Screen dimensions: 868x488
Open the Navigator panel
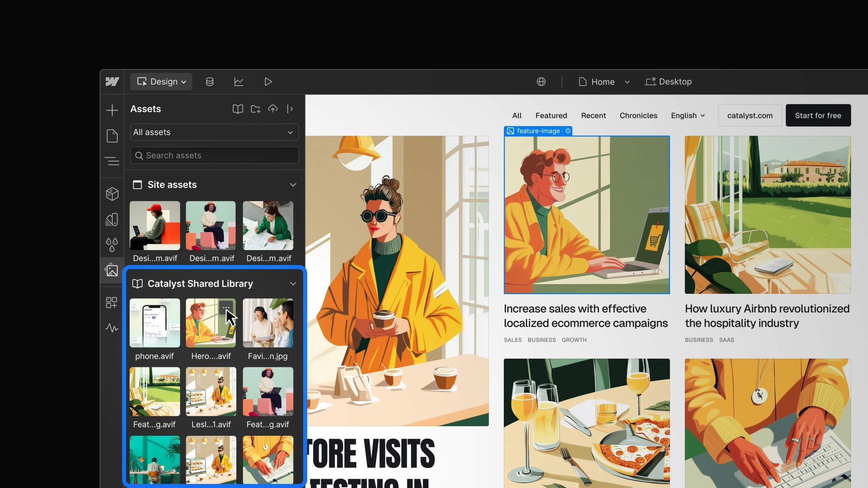[x=112, y=161]
